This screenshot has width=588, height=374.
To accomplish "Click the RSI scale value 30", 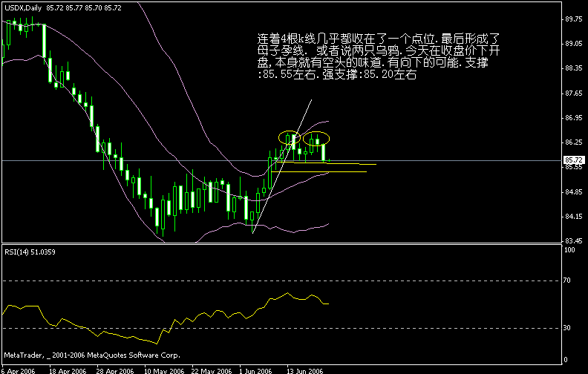I will pyautogui.click(x=567, y=328).
